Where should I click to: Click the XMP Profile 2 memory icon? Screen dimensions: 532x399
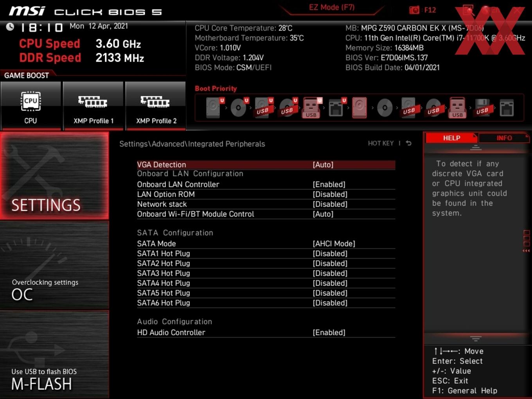(155, 102)
